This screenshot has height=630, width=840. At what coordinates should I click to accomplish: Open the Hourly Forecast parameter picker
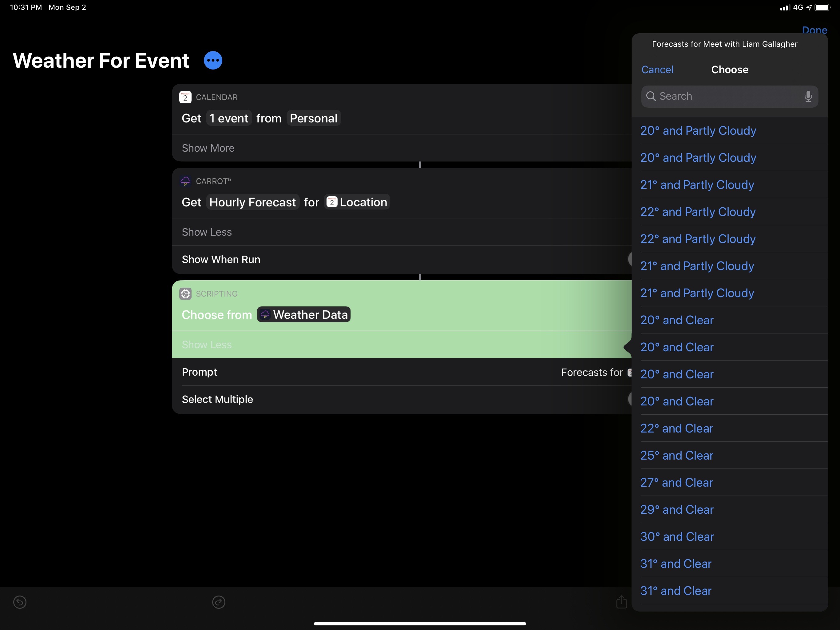[252, 202]
